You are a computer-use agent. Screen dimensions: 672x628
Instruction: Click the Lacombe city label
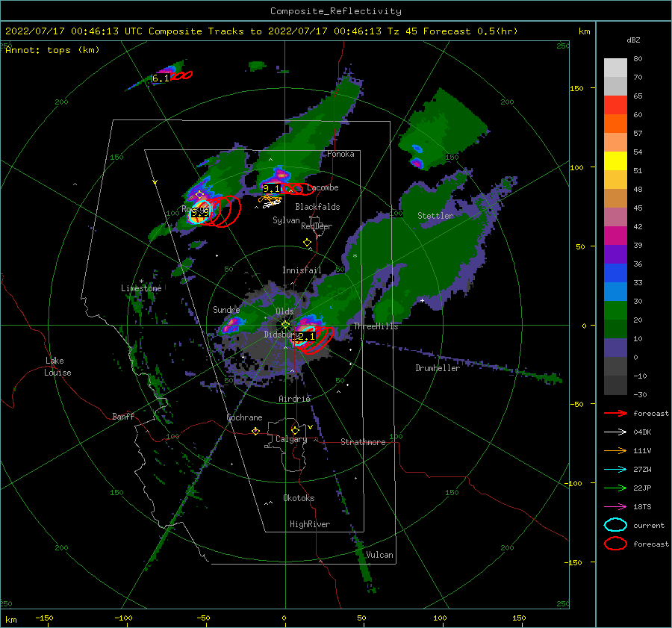point(323,187)
